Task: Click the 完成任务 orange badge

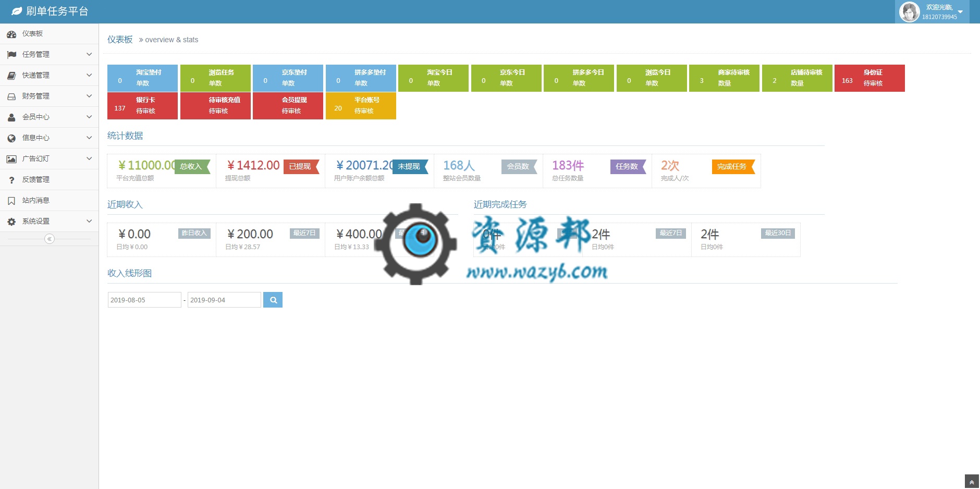Action: (733, 166)
